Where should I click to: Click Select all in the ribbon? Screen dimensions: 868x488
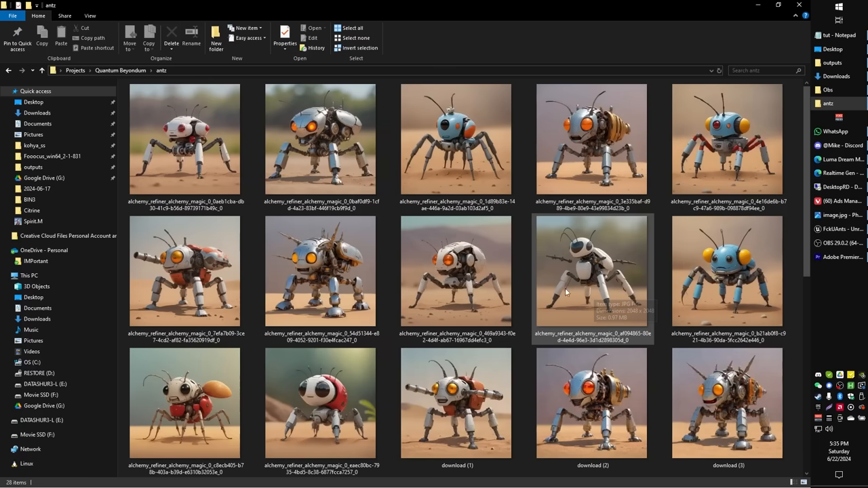pos(351,28)
